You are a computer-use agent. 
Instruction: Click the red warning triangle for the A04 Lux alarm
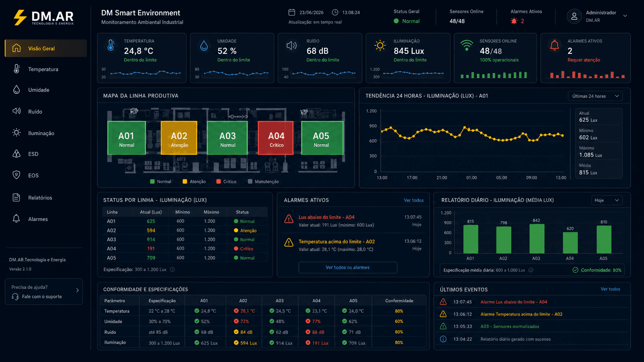(289, 219)
